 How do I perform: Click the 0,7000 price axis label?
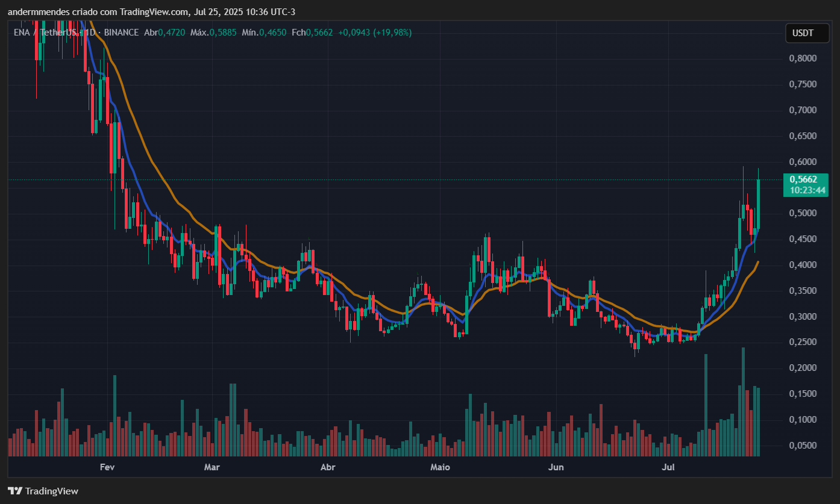tap(803, 110)
